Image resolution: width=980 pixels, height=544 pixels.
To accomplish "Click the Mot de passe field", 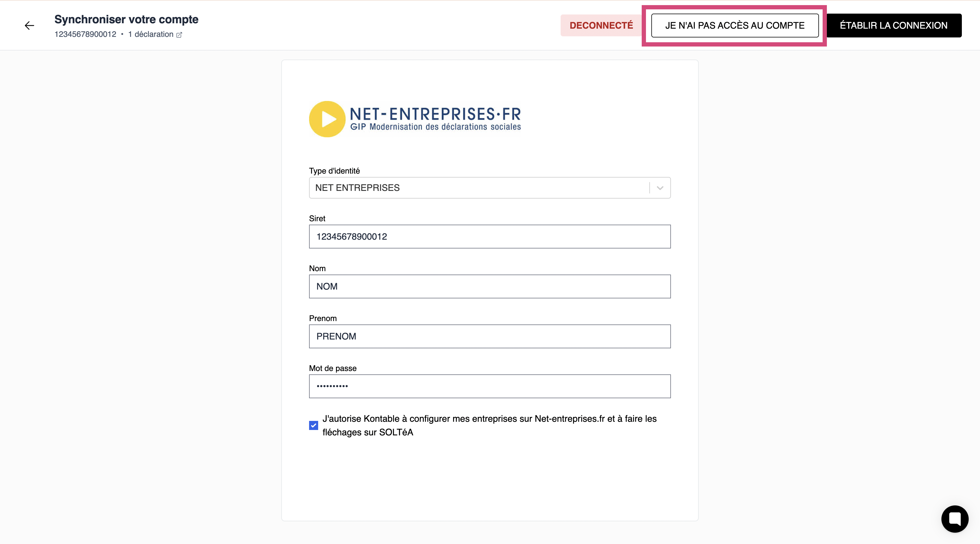I will coord(490,386).
